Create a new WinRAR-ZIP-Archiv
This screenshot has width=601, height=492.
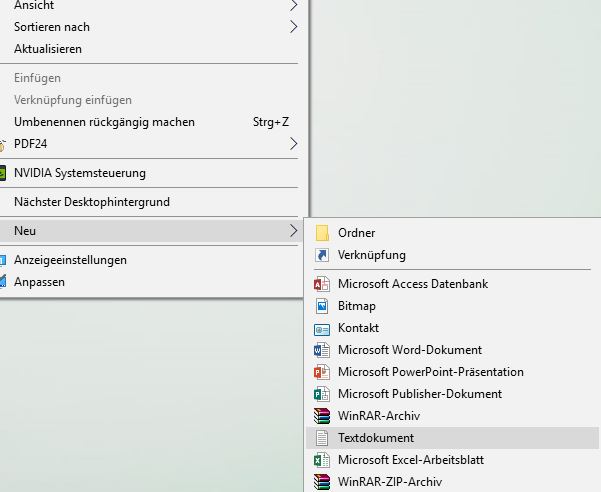point(389,482)
